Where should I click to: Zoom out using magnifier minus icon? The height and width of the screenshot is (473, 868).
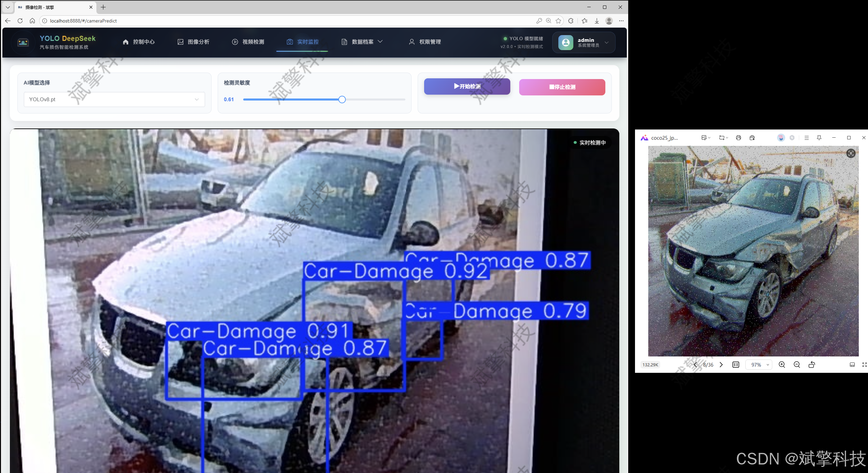tap(797, 365)
